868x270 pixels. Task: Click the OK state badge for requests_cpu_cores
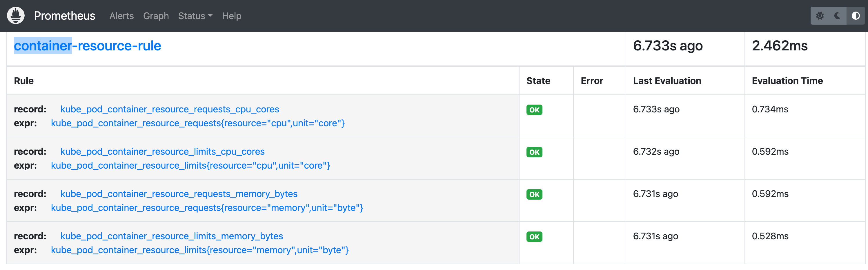point(534,110)
